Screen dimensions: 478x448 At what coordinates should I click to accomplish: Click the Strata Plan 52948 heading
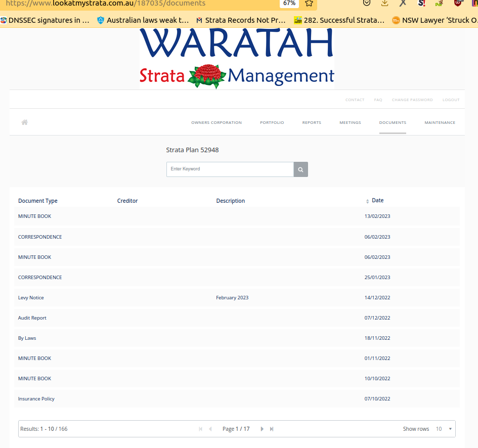[192, 150]
